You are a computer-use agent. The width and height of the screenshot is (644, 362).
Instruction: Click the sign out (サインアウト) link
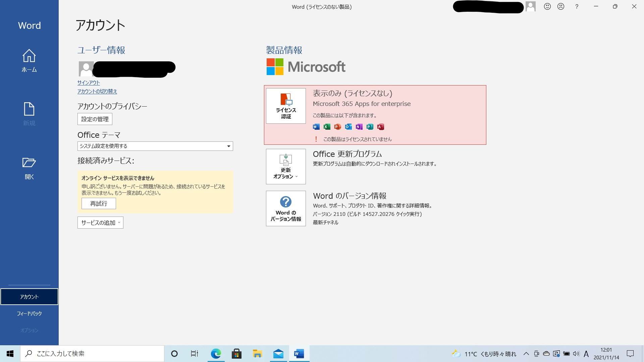click(x=89, y=82)
